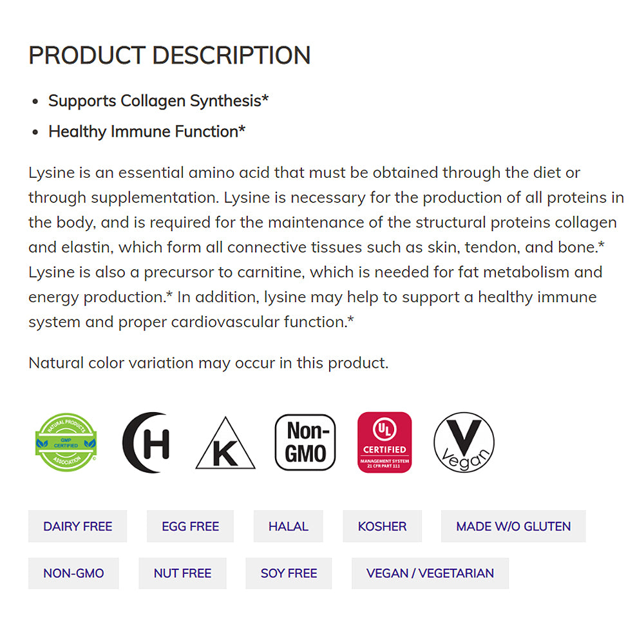Click the SOY FREE tag button

[289, 573]
